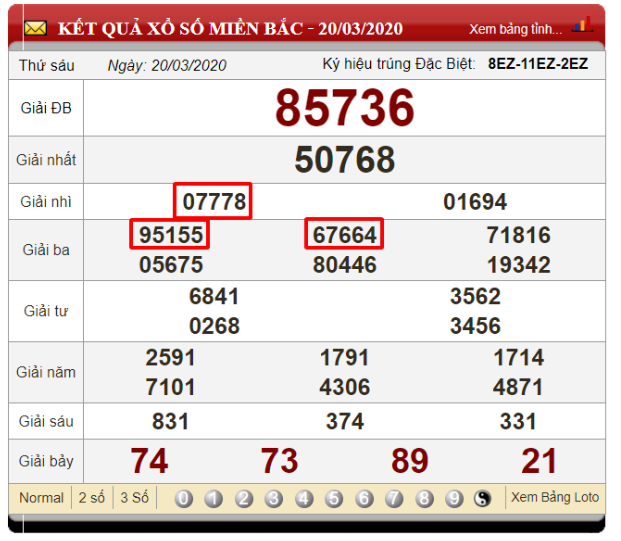Select the digit 4 filter circle
Viewport: 621px width, 541px height.
click(304, 499)
